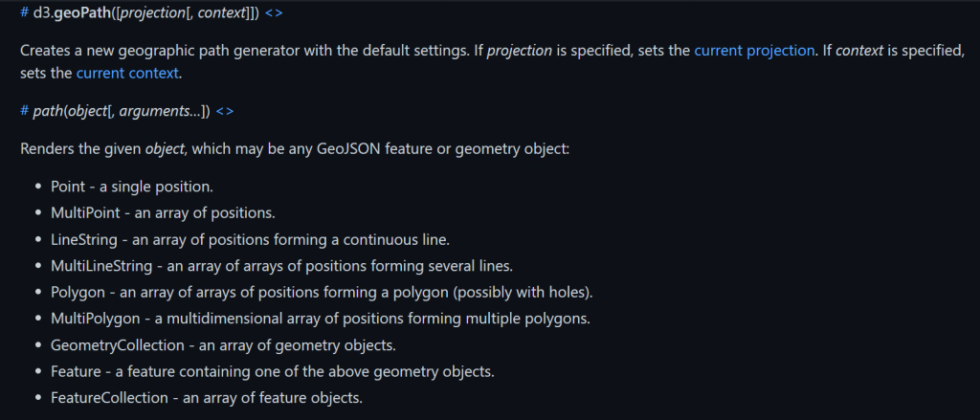Click the GeometryCollection bullet entry
980x420 pixels.
point(224,345)
